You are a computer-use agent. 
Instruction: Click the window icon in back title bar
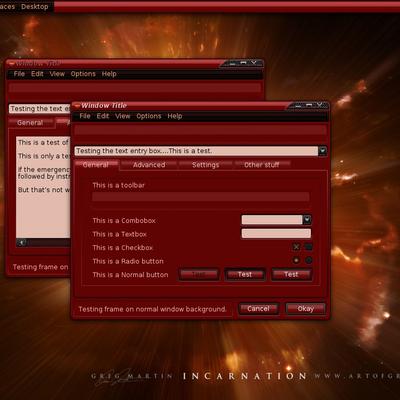pyautogui.click(x=11, y=63)
